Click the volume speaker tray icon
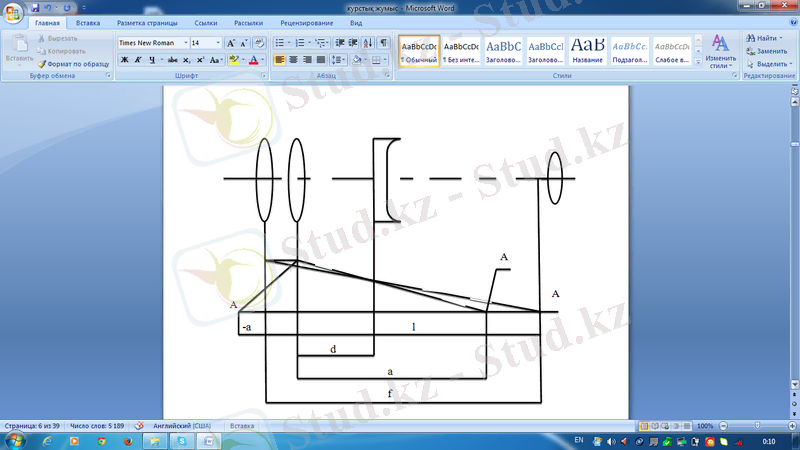This screenshot has width=800, height=450. coord(611,442)
